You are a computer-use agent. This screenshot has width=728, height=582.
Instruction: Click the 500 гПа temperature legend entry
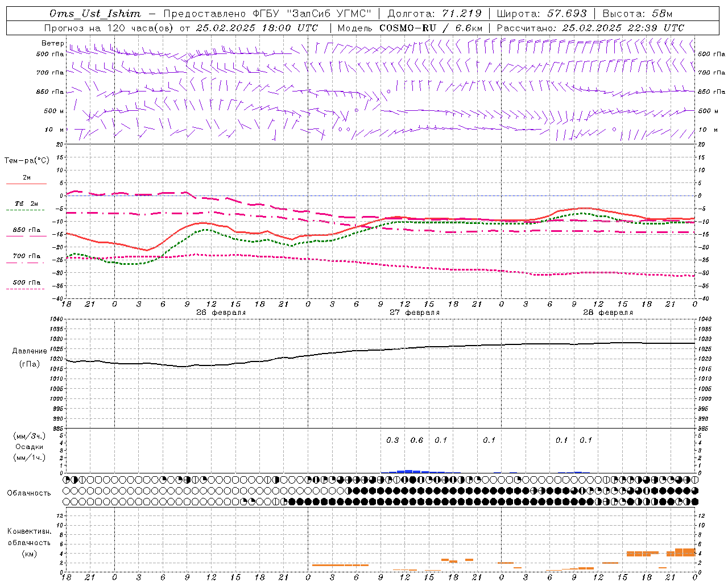click(x=27, y=282)
